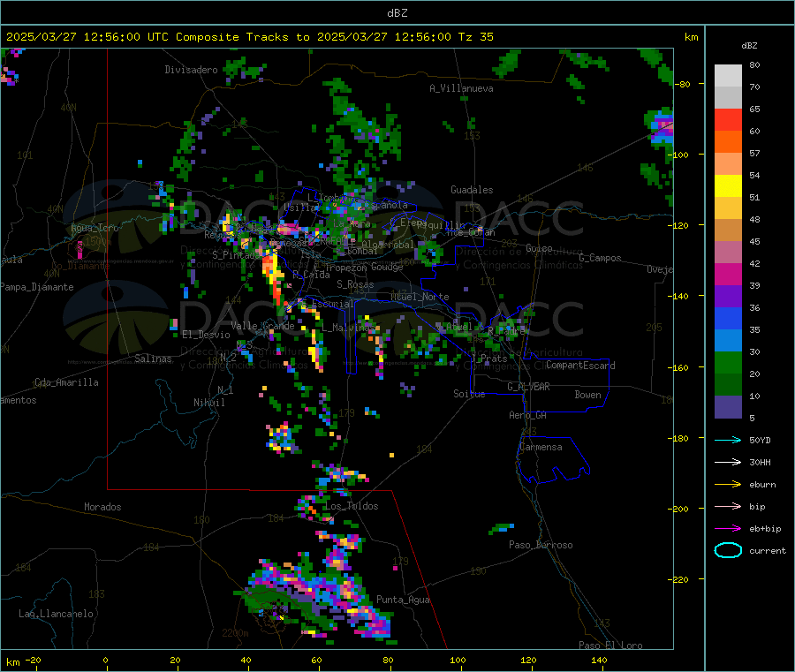Click the A_Villanueva place label

coord(461,88)
